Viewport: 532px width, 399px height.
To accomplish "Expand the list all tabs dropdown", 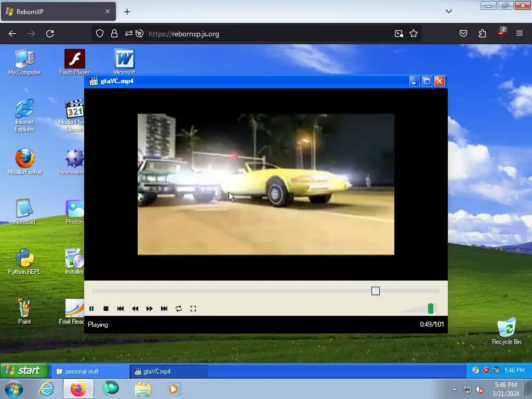I will click(x=448, y=11).
